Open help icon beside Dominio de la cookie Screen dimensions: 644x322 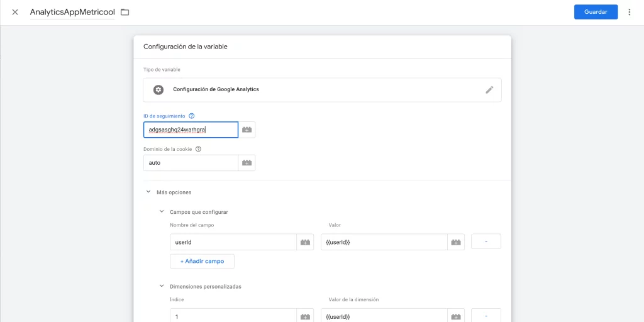click(198, 150)
